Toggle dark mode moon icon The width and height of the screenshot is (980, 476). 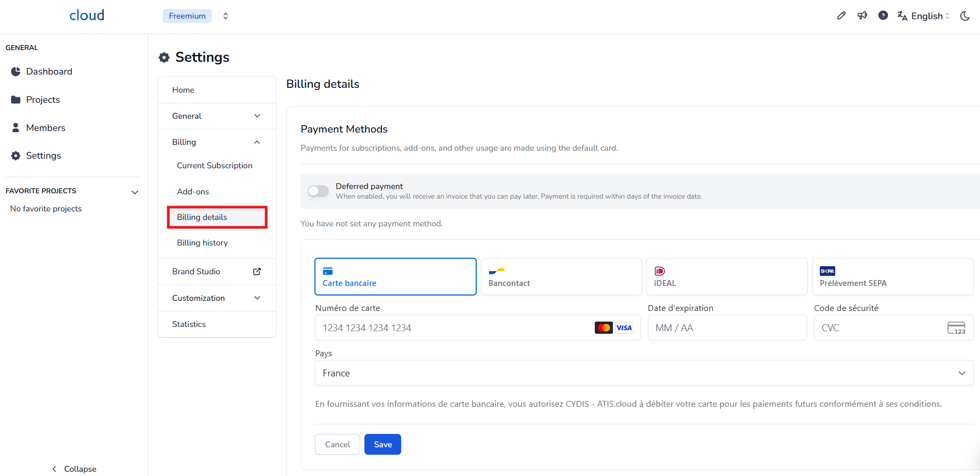pos(965,16)
